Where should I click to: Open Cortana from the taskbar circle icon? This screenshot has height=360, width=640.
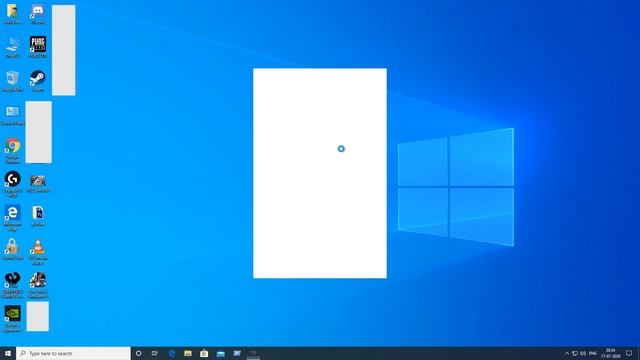pos(139,353)
